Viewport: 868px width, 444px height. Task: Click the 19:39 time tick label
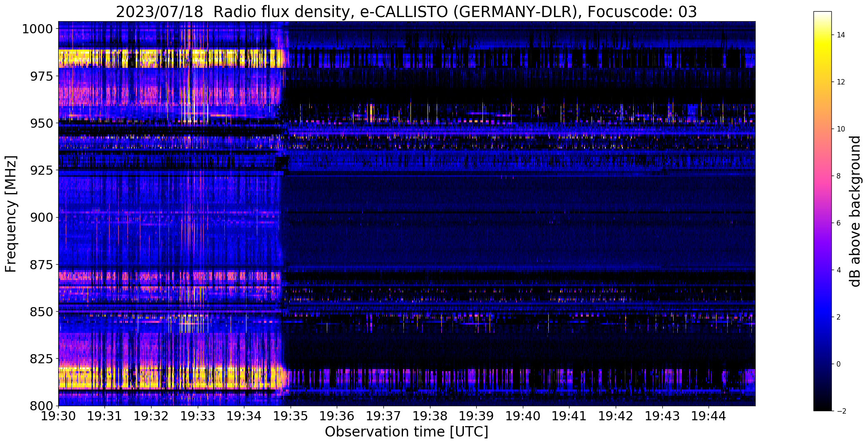click(x=477, y=416)
